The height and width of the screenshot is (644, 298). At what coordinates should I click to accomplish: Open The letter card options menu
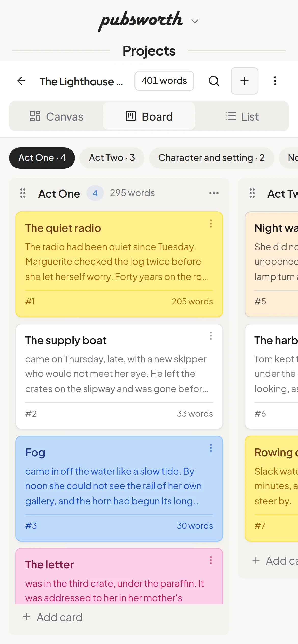(x=211, y=560)
